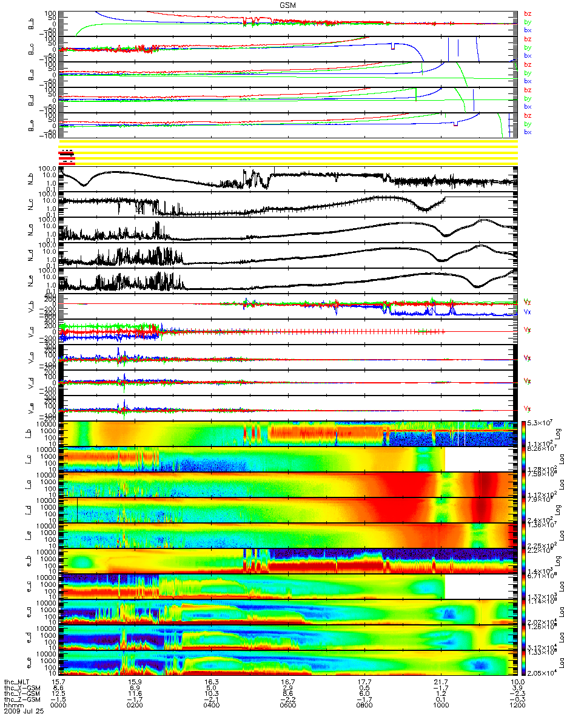Click the 0200 time tick label
564x728 pixels.
135,704
